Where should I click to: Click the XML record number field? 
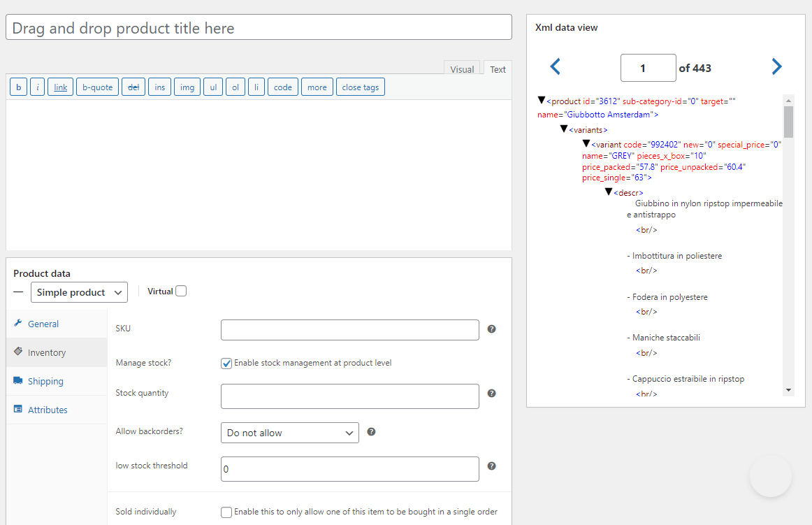[x=648, y=68]
